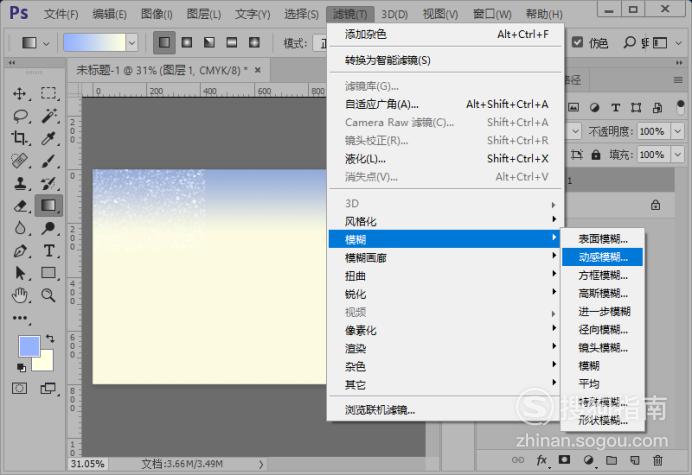The height and width of the screenshot is (475, 692).
Task: Select the Pen tool
Action: point(19,251)
